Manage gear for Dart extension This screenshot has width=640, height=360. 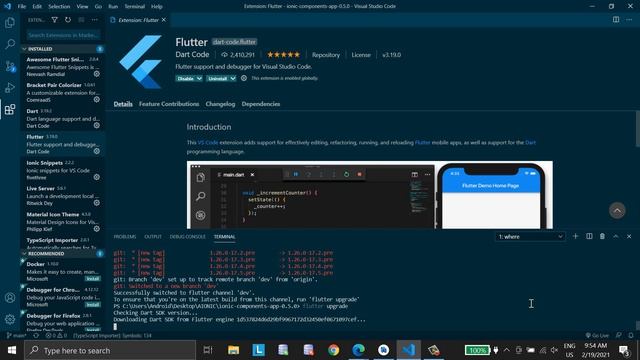97,126
